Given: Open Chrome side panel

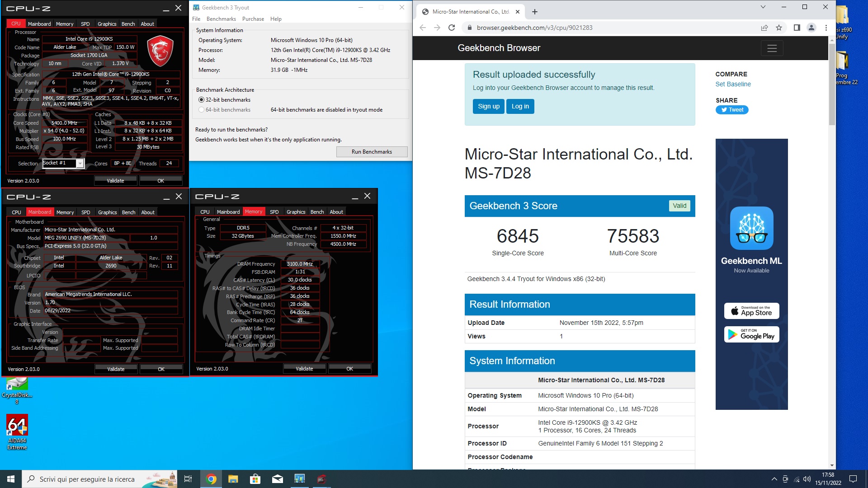Looking at the screenshot, I should (x=797, y=28).
